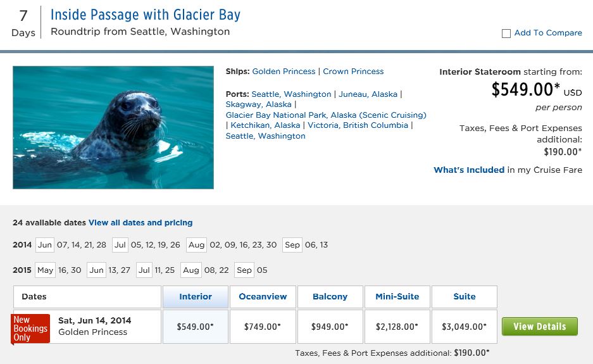Select the 2015 May month box

45,270
